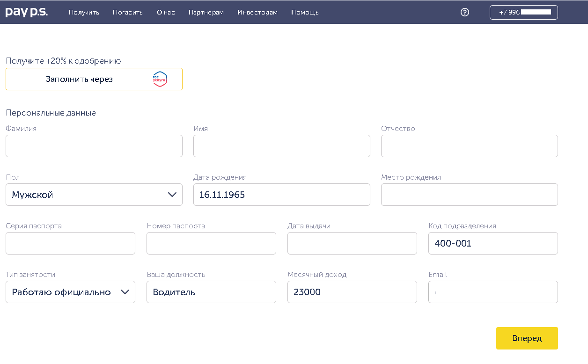Click the Gosuslugi logo icon

[160, 79]
